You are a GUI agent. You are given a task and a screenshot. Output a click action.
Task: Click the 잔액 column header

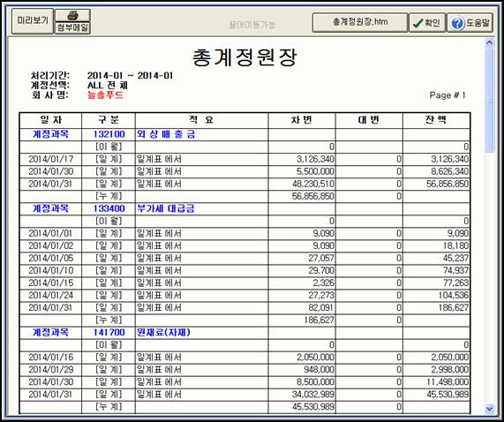point(436,120)
